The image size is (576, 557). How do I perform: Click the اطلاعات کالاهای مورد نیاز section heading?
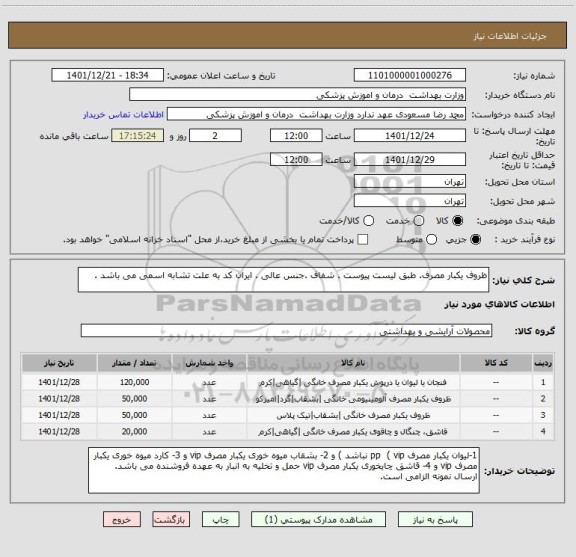pos(500,305)
